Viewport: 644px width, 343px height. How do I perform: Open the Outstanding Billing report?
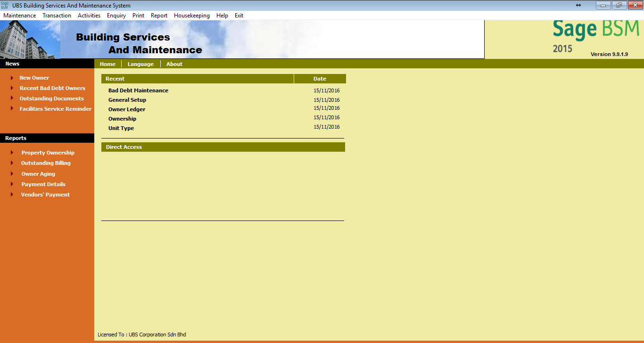tap(46, 163)
